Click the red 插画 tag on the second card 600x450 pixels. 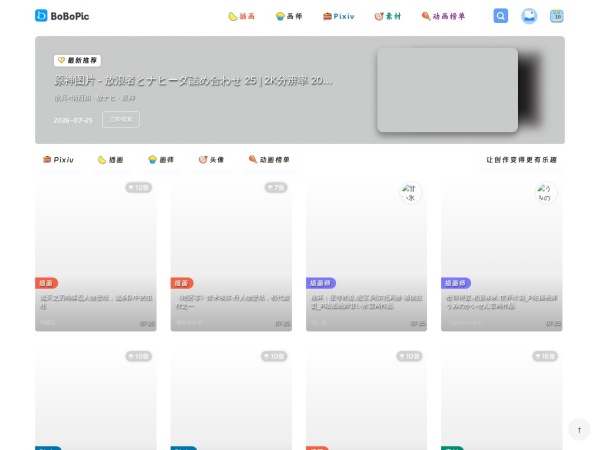pos(182,283)
